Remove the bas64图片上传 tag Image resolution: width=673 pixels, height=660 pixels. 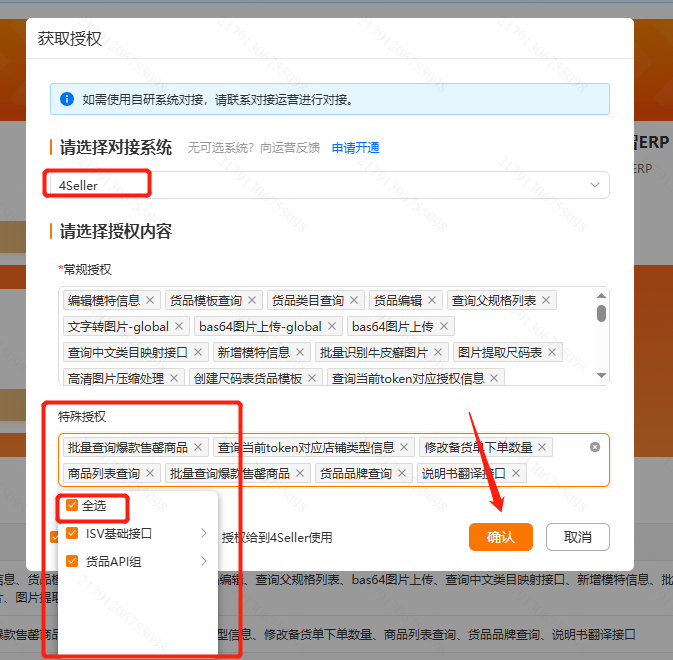pyautogui.click(x=444, y=327)
